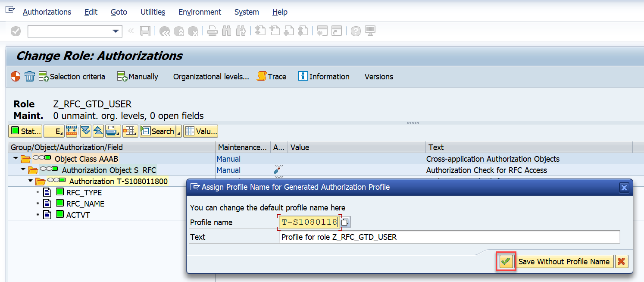Click the collapse all double-up arrow icon
This screenshot has width=644, height=282.
98,131
